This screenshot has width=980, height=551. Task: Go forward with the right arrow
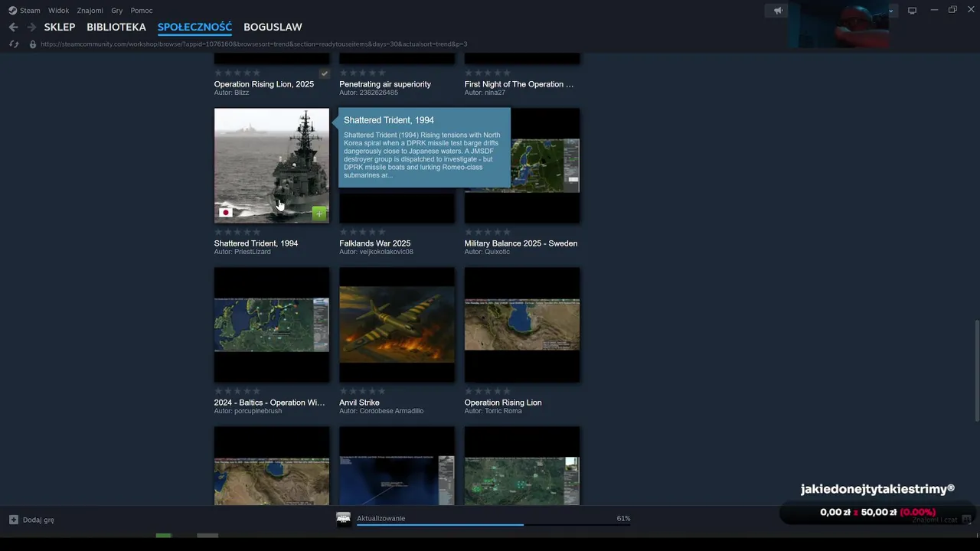tap(31, 27)
